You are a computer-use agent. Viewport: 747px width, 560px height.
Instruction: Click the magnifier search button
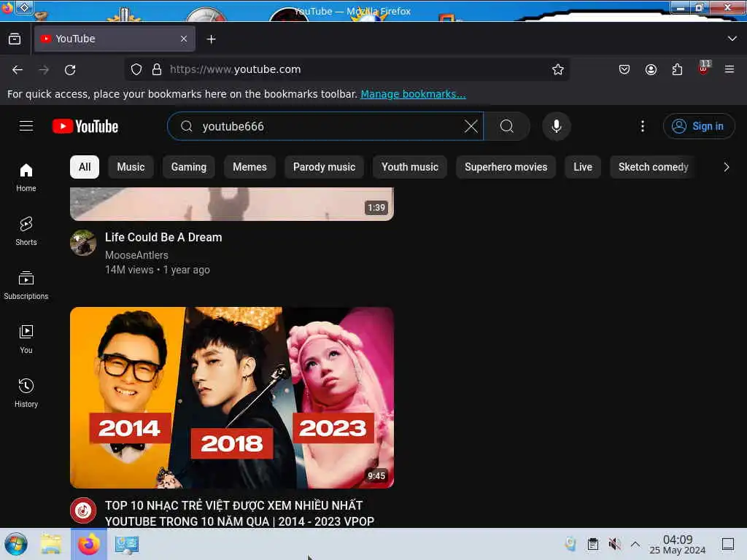click(x=507, y=126)
